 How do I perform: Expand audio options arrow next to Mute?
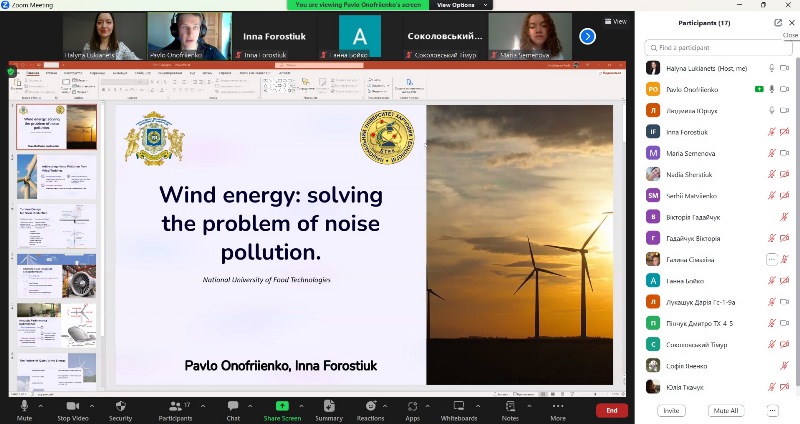tap(41, 404)
